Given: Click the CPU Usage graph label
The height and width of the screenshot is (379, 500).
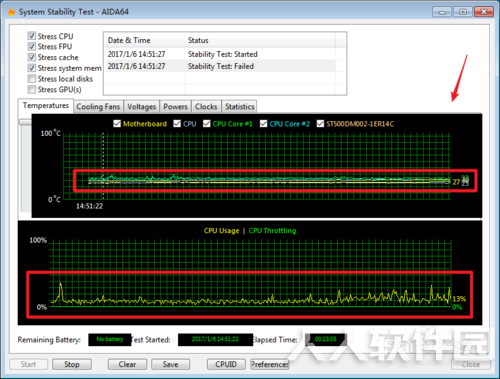Looking at the screenshot, I should 222,231.
